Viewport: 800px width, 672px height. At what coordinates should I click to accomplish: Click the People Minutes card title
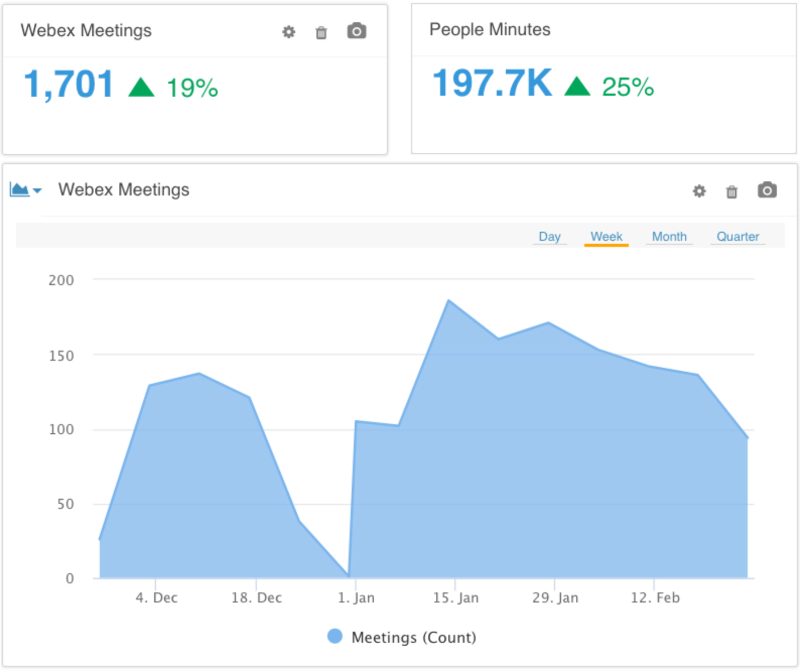pyautogui.click(x=490, y=29)
